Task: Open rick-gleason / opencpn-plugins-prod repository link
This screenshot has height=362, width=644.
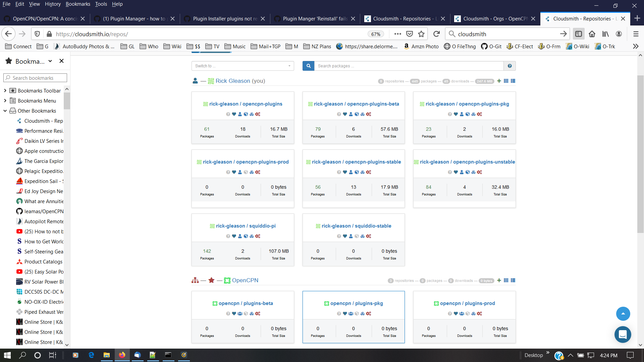Action: pos(246,162)
